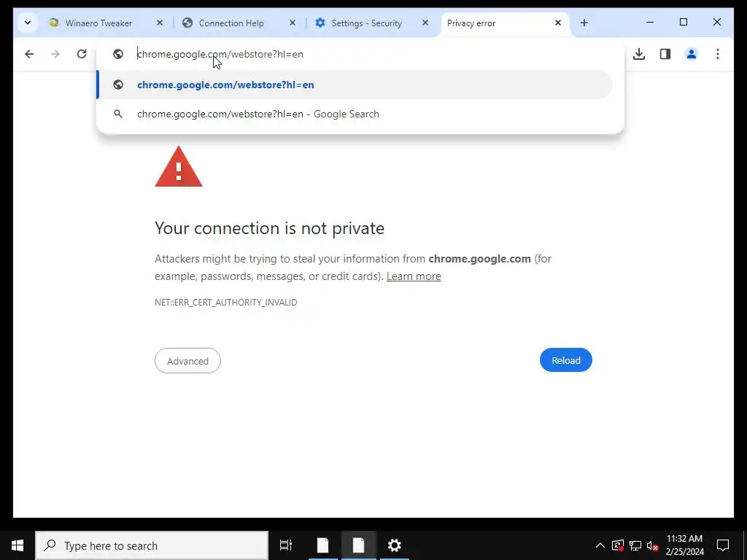Image resolution: width=747 pixels, height=560 pixels.
Task: Click the NET::ERR_CERT_AUTHORITY_INVALID error code
Action: coord(226,303)
